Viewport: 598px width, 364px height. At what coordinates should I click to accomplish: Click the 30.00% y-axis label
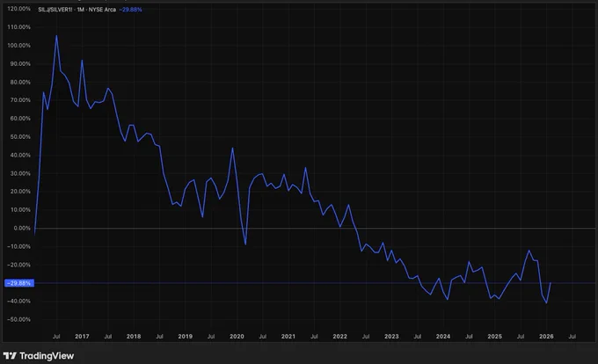[20, 173]
